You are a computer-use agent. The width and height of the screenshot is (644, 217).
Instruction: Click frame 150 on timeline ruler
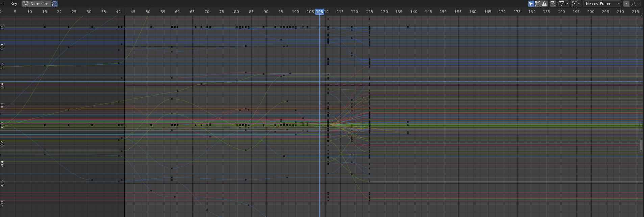[443, 12]
